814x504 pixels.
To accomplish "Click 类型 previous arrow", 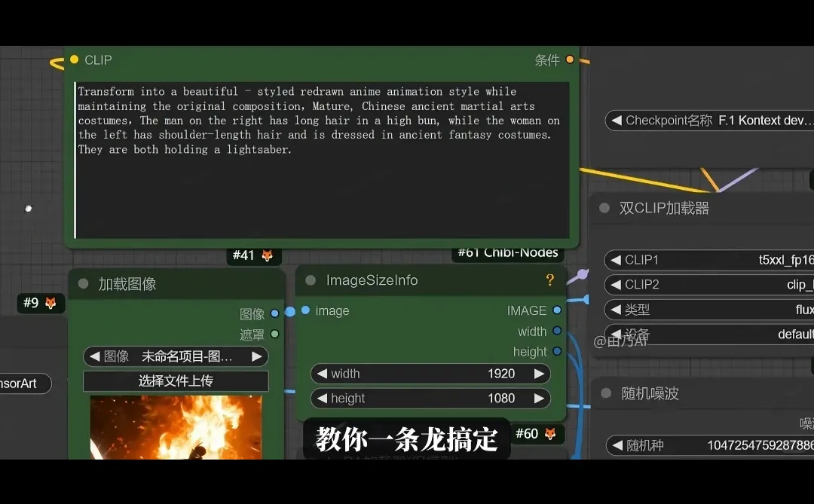I will [616, 310].
